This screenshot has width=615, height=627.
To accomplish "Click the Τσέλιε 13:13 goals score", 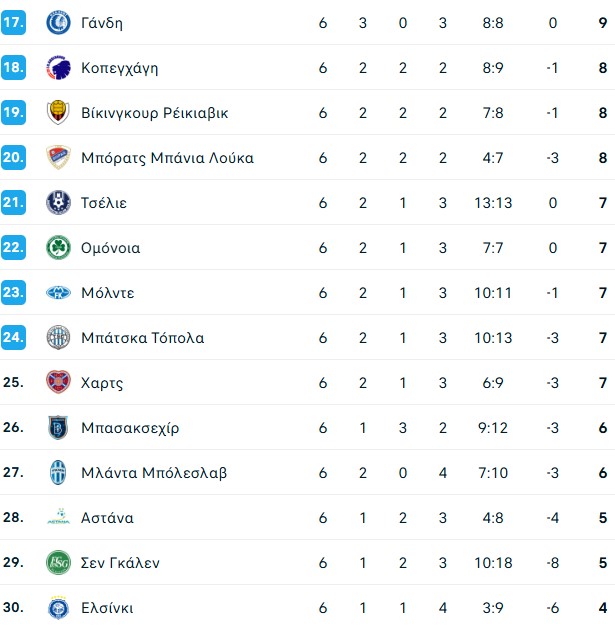I will click(x=493, y=203).
